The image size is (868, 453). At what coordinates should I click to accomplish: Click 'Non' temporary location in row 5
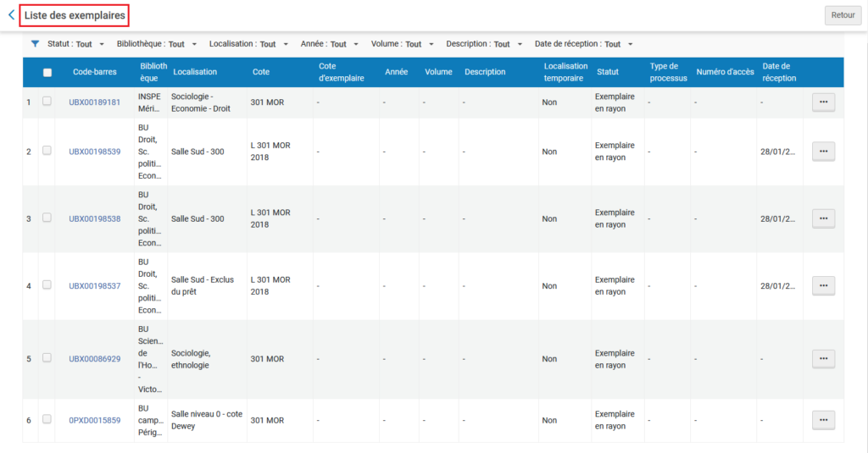tap(549, 359)
